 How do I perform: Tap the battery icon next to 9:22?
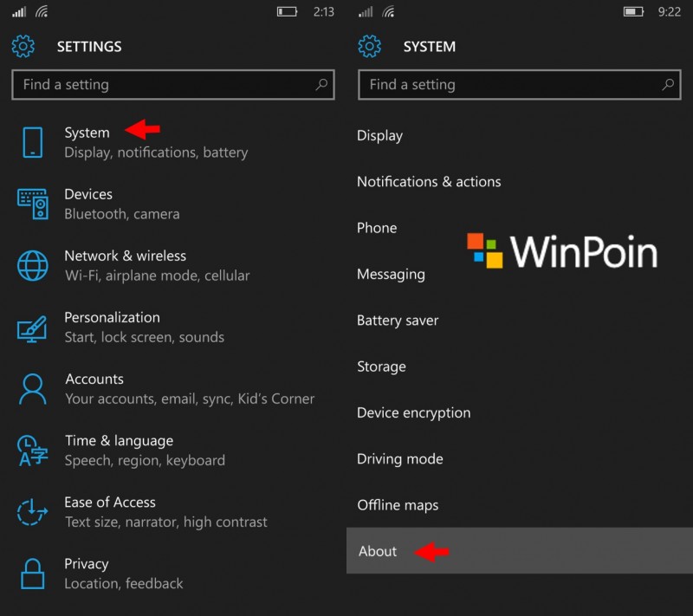tap(634, 11)
